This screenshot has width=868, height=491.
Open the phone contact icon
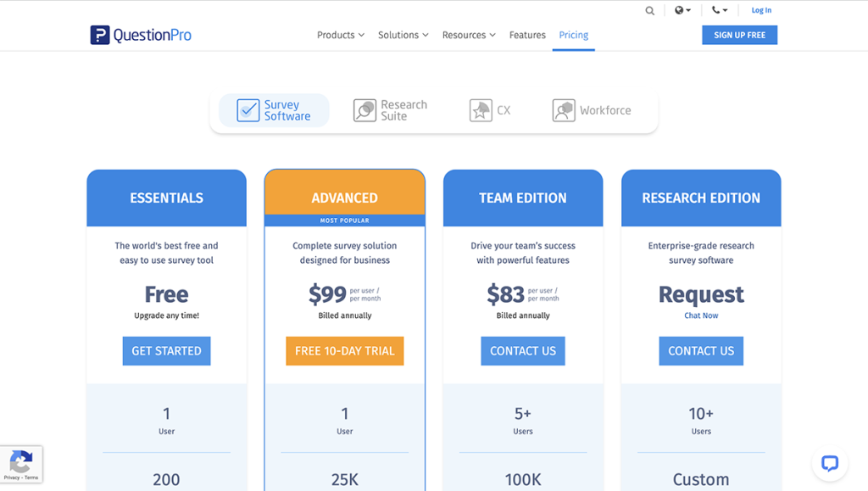pos(716,10)
